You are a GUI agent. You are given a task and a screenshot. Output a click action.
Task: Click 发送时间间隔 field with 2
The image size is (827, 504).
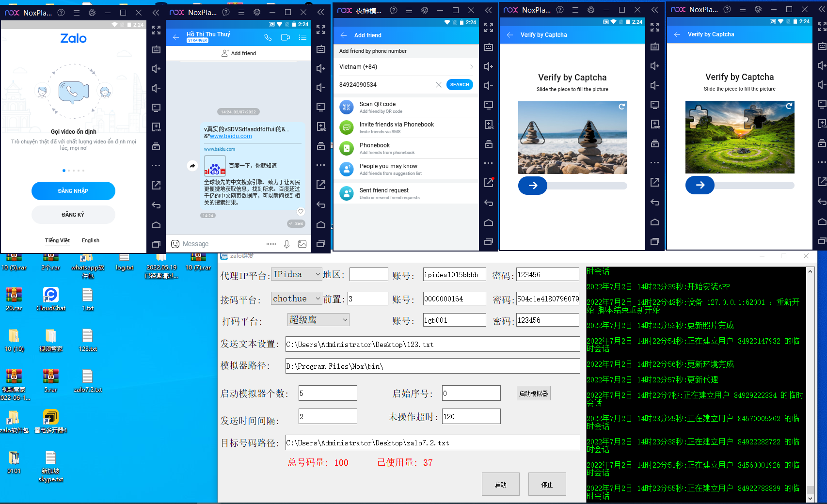(328, 416)
